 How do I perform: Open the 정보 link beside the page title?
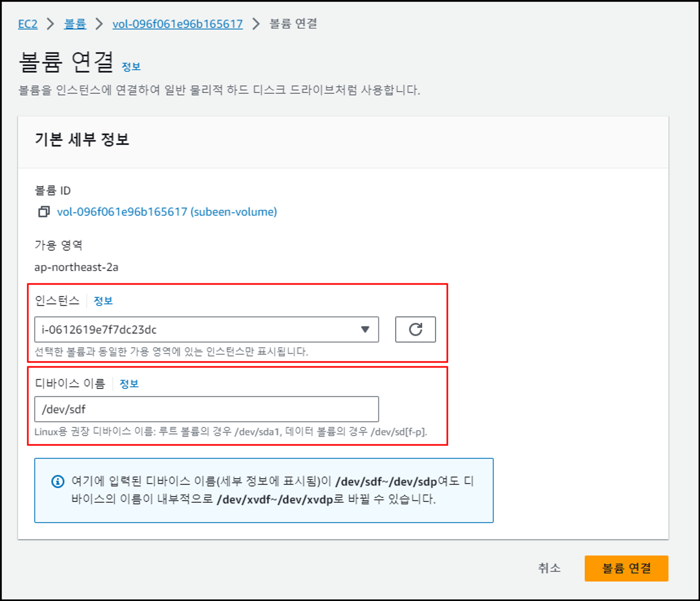[x=131, y=67]
